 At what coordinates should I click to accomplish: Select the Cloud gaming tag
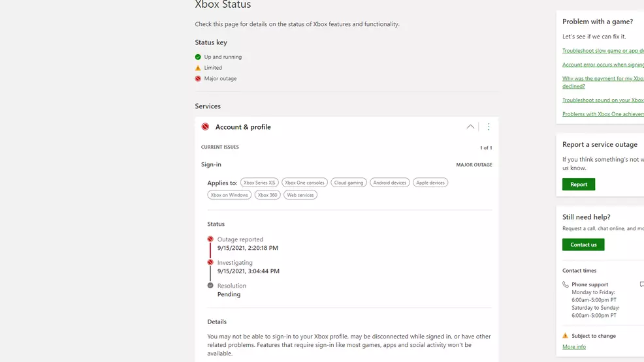[349, 183]
